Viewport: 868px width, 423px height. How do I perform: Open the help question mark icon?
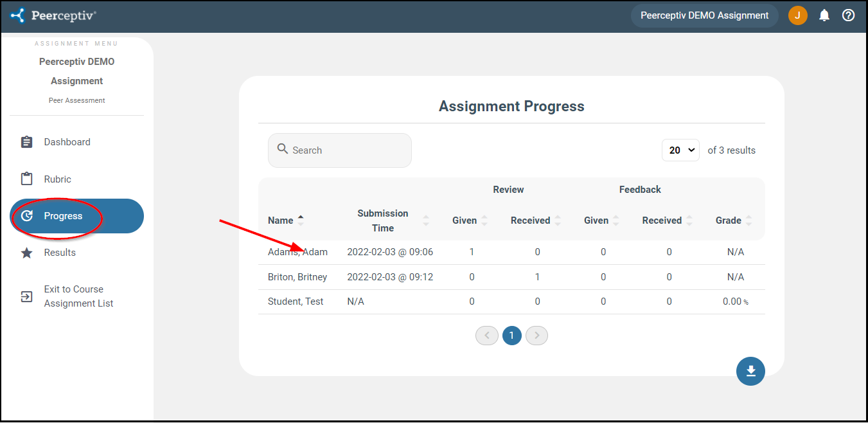[x=848, y=15]
